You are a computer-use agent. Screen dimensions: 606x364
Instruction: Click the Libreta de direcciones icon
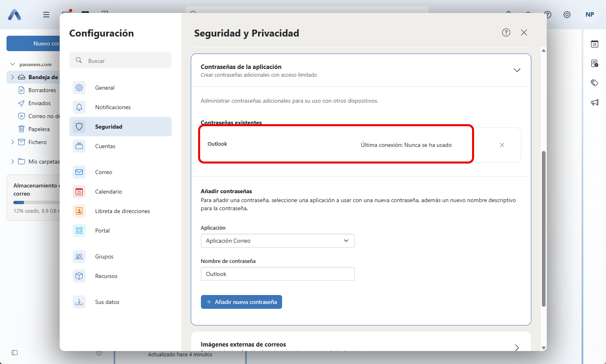(x=79, y=211)
